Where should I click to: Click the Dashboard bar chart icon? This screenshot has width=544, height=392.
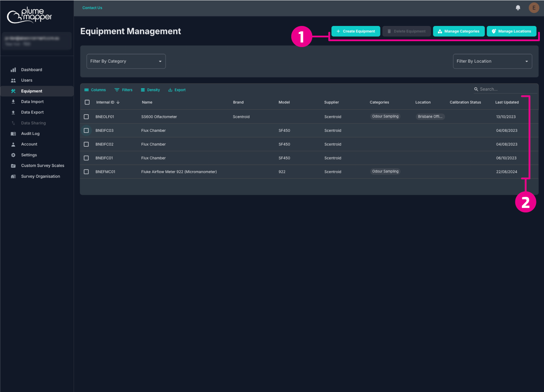click(x=13, y=70)
